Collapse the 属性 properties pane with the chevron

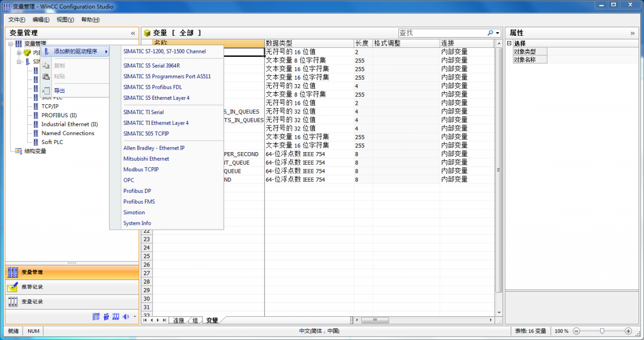pyautogui.click(x=632, y=33)
